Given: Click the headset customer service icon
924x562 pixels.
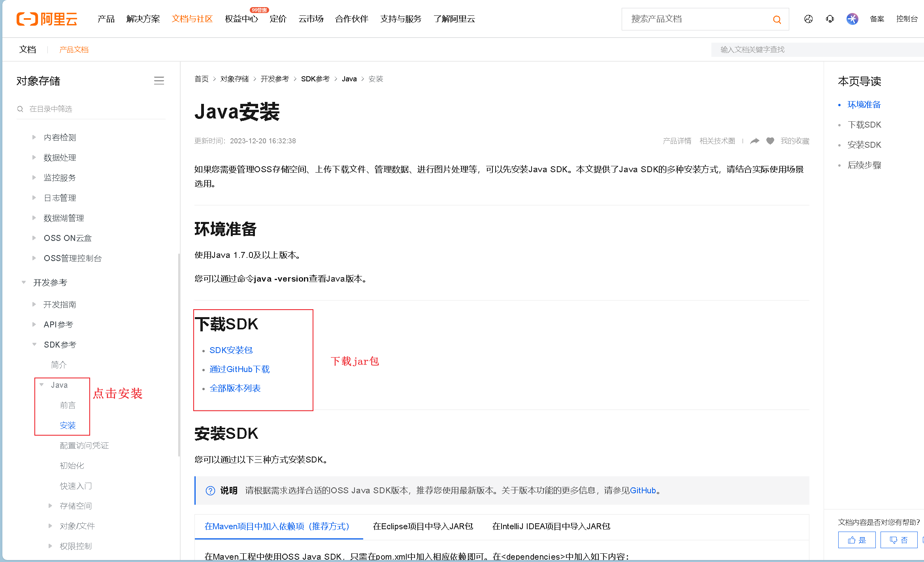Looking at the screenshot, I should tap(830, 19).
